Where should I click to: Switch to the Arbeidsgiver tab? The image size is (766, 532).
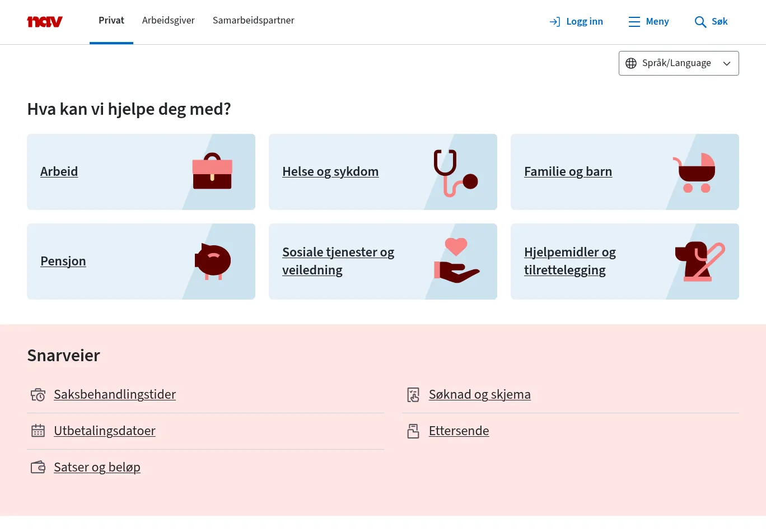tap(169, 21)
